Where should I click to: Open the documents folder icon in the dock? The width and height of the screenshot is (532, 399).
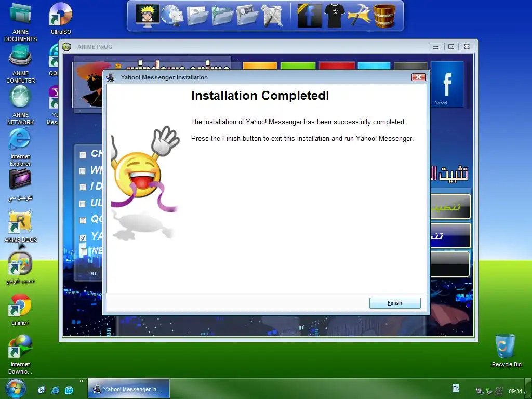(x=197, y=16)
